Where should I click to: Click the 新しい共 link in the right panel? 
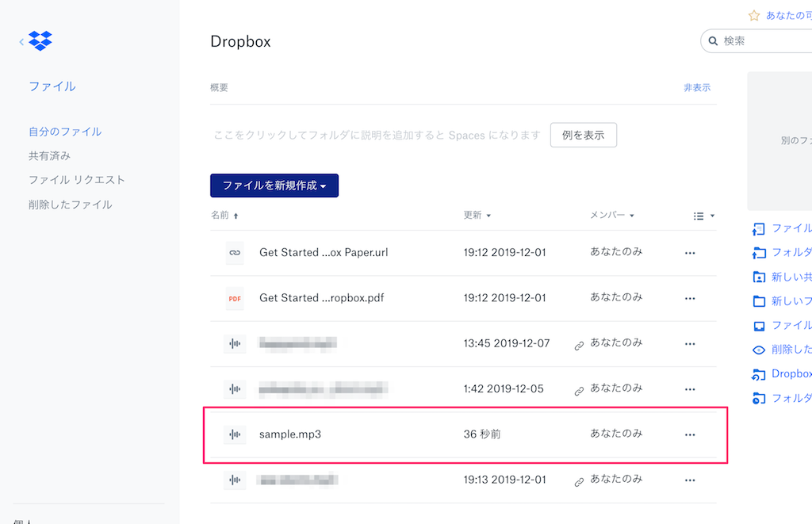click(x=791, y=277)
